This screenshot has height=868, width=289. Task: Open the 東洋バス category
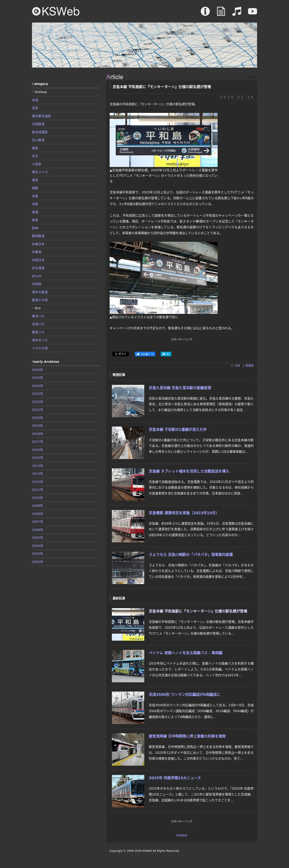pyautogui.click(x=38, y=316)
